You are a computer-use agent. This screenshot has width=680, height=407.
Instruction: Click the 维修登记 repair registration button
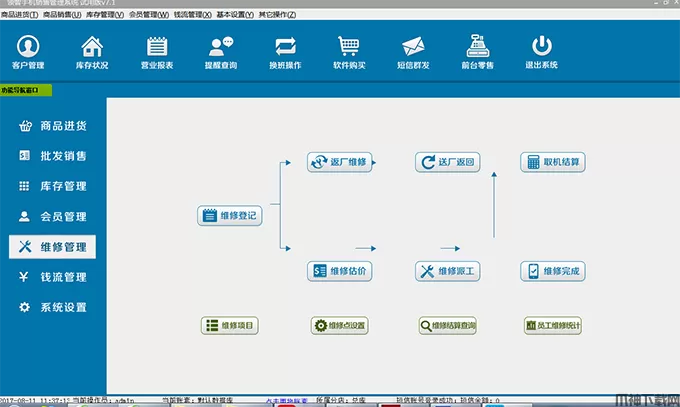[230, 216]
